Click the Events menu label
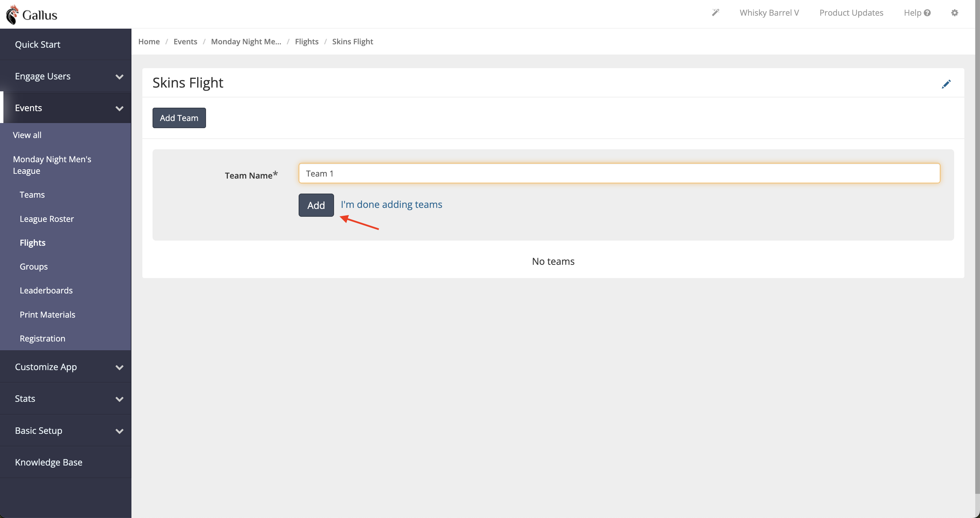The height and width of the screenshot is (518, 980). [x=29, y=108]
